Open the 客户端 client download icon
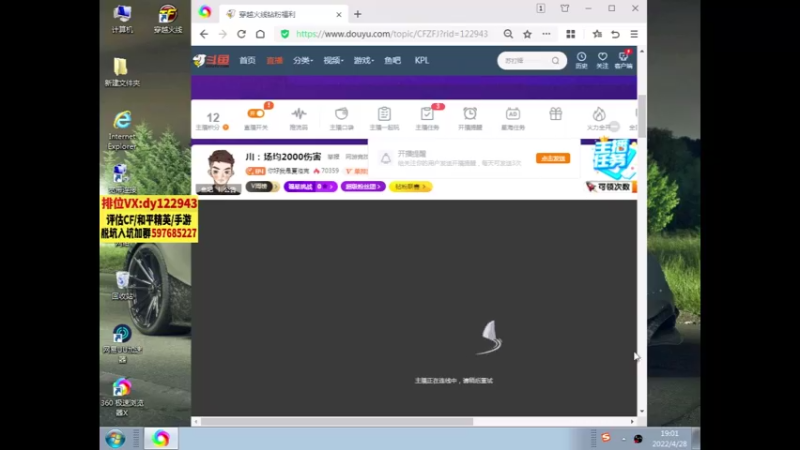Image resolution: width=800 pixels, height=450 pixels. [623, 60]
